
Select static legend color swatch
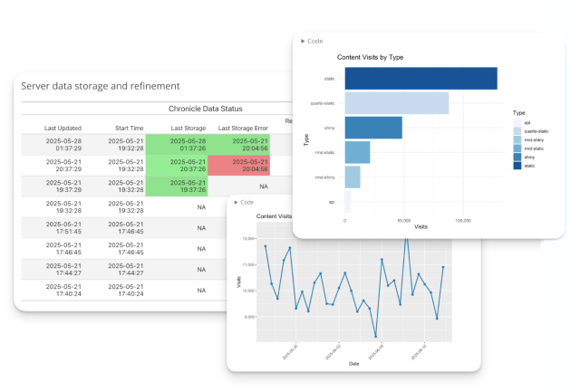[x=517, y=166]
